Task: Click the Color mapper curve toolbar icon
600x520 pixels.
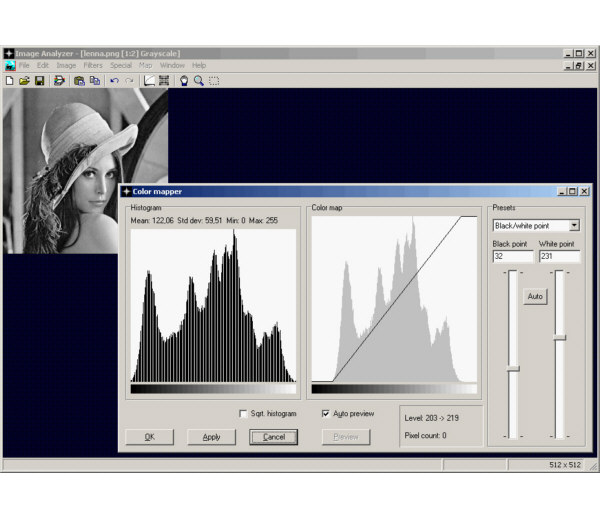Action: (149, 80)
